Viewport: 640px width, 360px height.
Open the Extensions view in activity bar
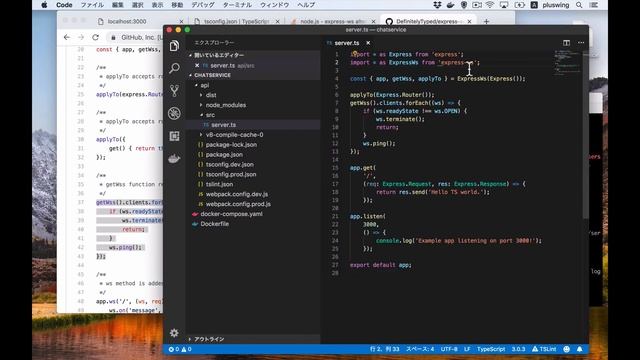(174, 136)
